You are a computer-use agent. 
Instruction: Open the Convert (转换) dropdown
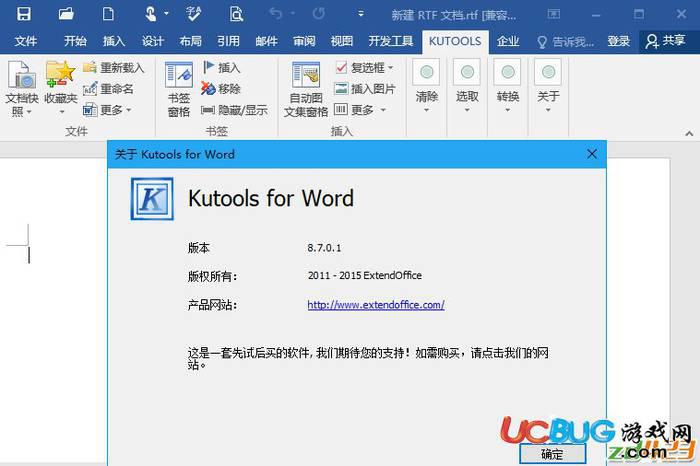508,87
